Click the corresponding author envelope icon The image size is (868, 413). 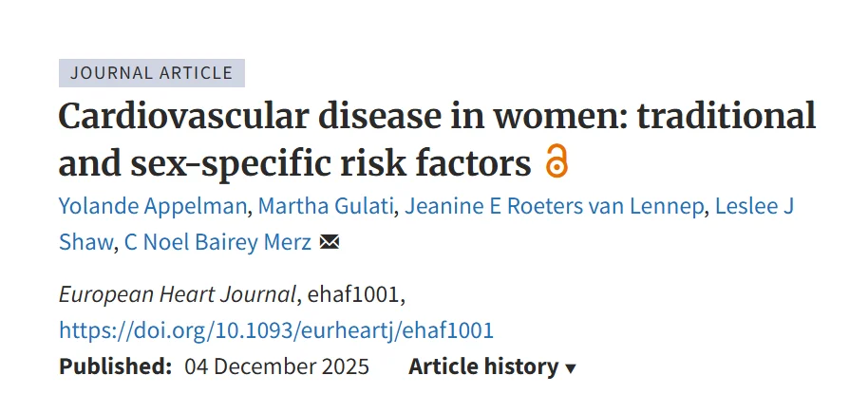[330, 242]
